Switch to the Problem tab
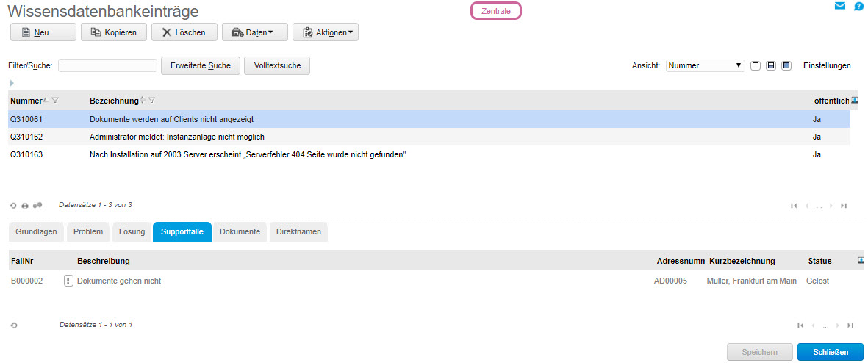 click(x=89, y=232)
